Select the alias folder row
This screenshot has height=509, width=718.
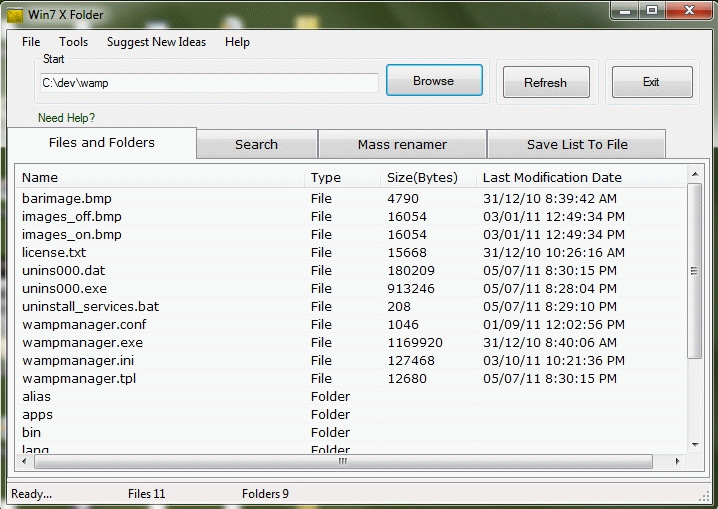tap(351, 396)
